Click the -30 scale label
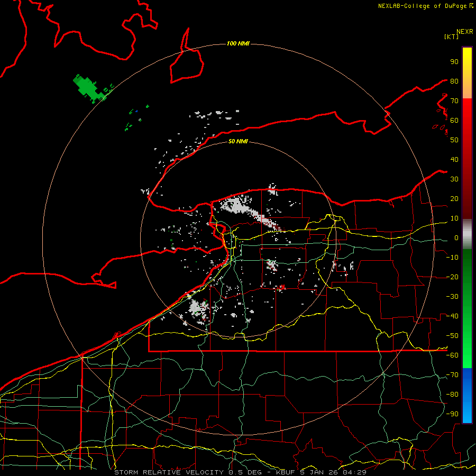Screen dimensions: 476x476 452,297
